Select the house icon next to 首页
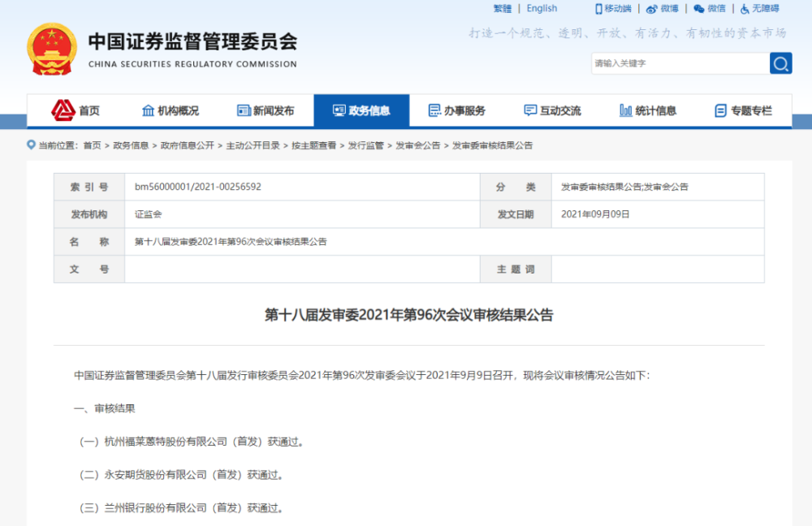812x526 pixels. coord(62,109)
